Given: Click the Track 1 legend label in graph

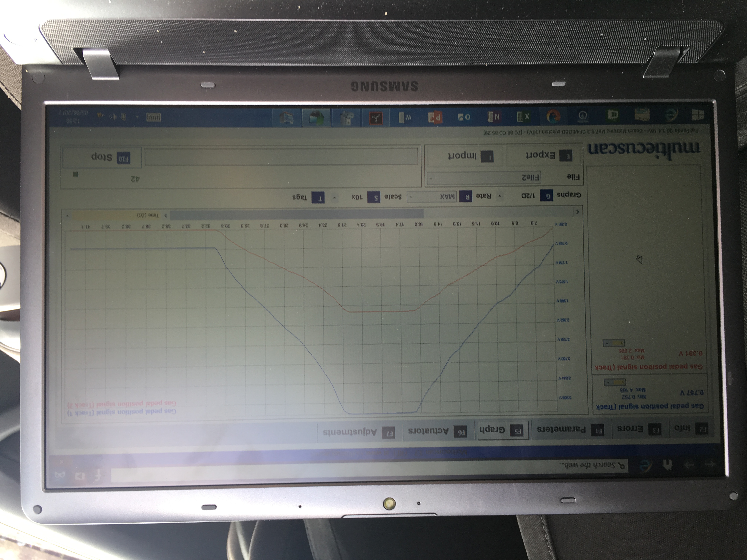Looking at the screenshot, I should pyautogui.click(x=122, y=412).
